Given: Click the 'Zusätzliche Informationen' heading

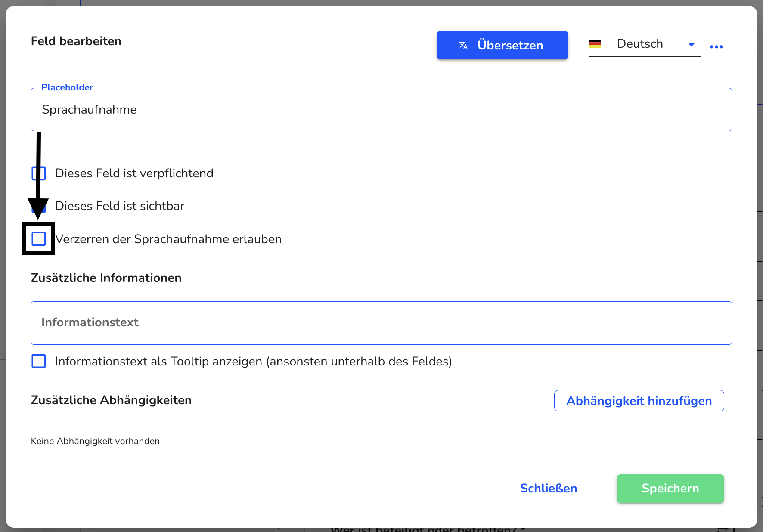Looking at the screenshot, I should coord(106,278).
